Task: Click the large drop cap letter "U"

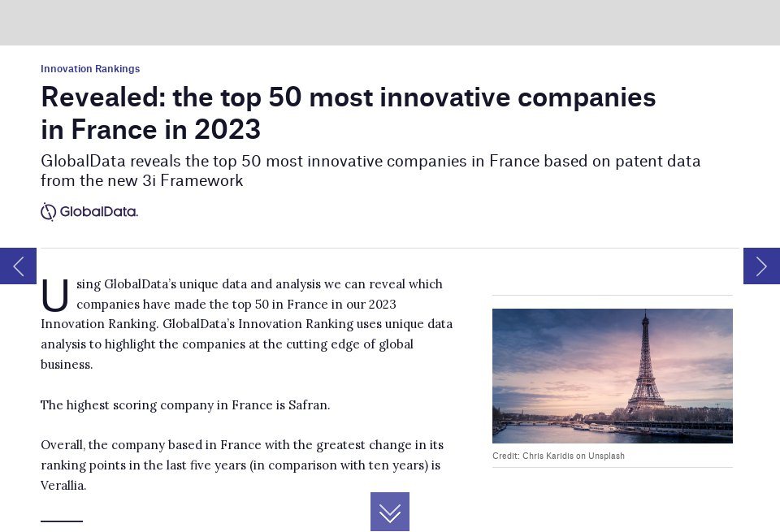Action: (55, 296)
